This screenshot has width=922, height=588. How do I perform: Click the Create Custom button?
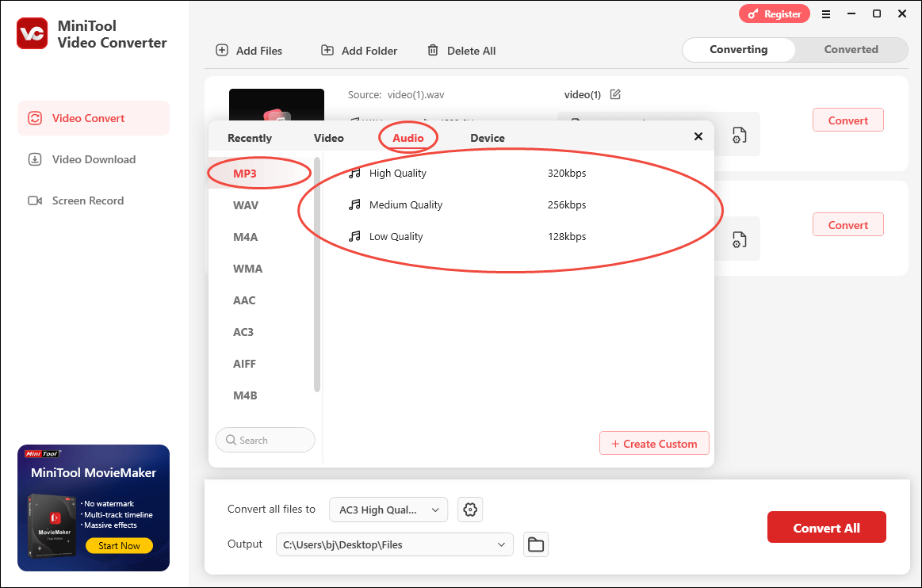pyautogui.click(x=654, y=443)
